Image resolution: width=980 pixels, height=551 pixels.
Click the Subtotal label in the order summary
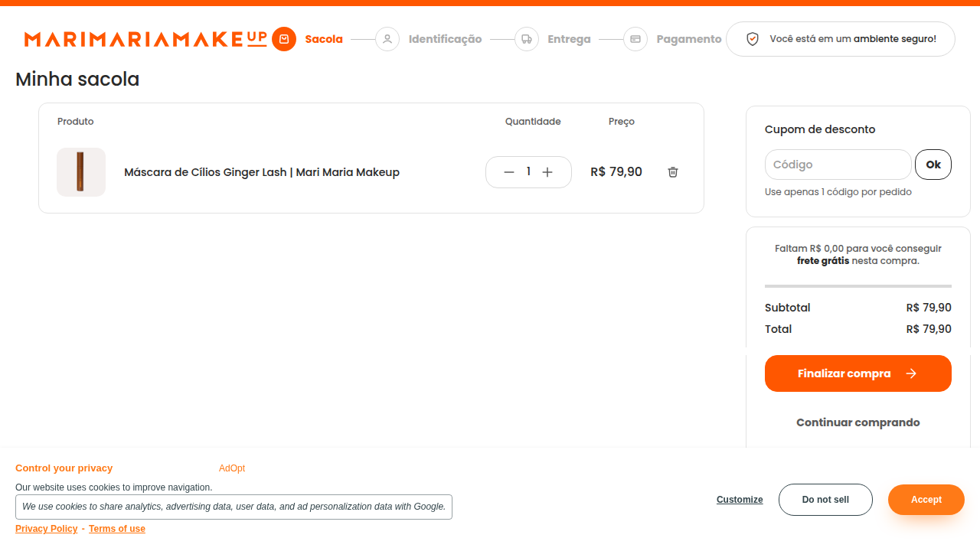788,308
